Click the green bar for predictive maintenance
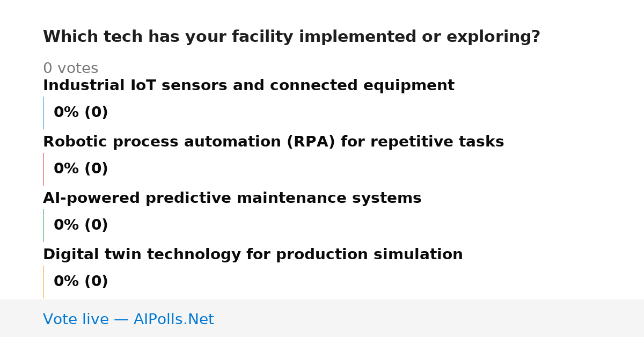 [43, 225]
